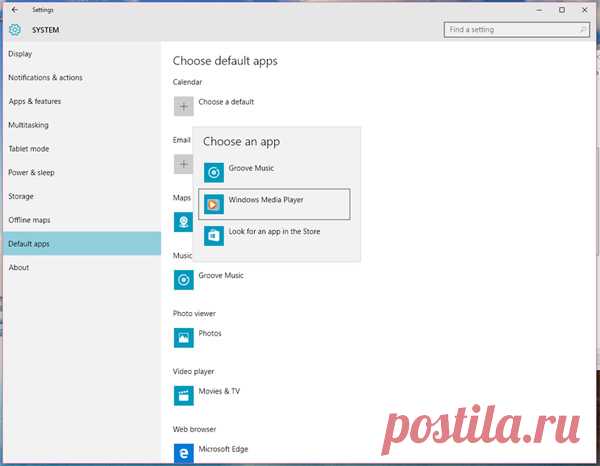This screenshot has height=466, width=600.
Task: Click the Settings gear icon beside SYSTEM
Action: pyautogui.click(x=15, y=29)
